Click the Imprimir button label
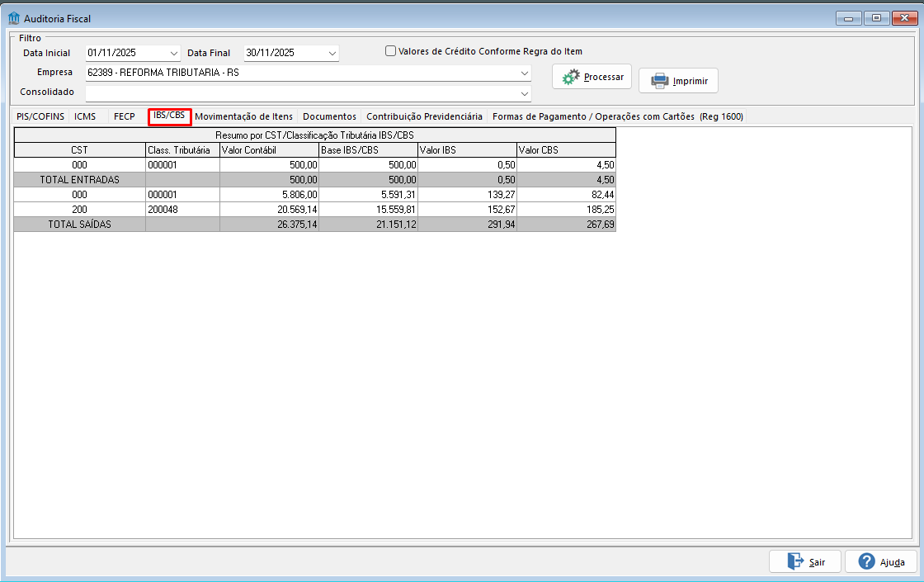 click(x=690, y=81)
